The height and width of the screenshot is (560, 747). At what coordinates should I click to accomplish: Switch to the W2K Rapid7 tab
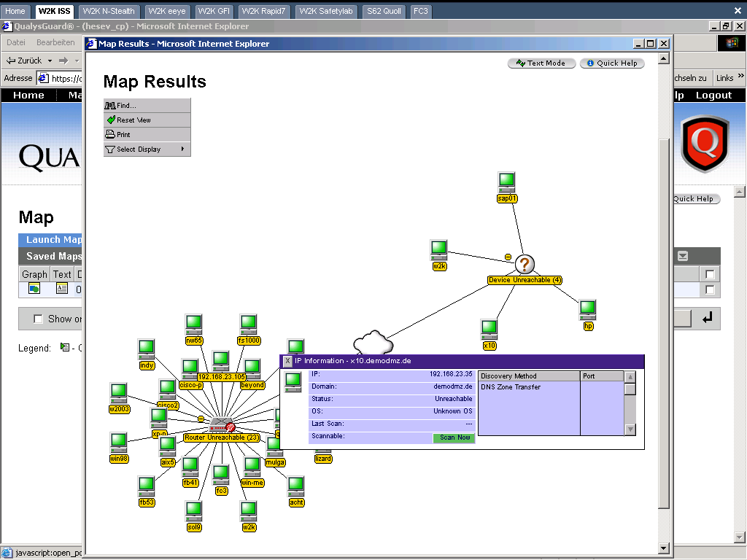[263, 11]
